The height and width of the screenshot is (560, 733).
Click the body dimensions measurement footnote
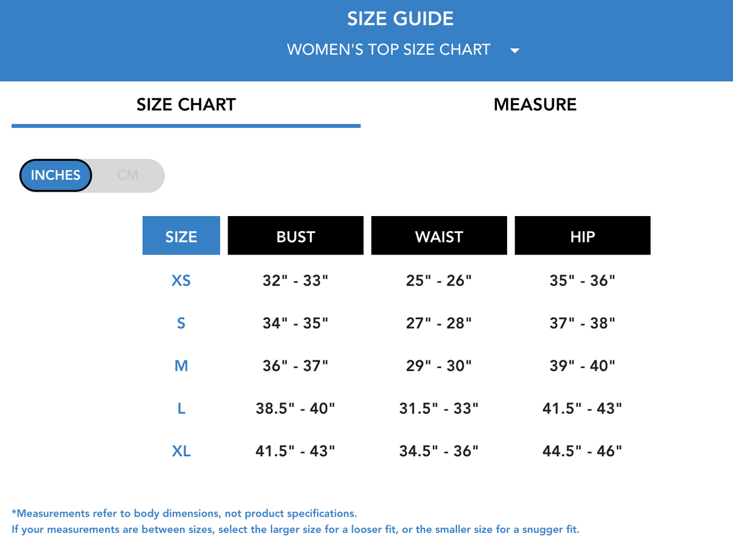point(184,514)
